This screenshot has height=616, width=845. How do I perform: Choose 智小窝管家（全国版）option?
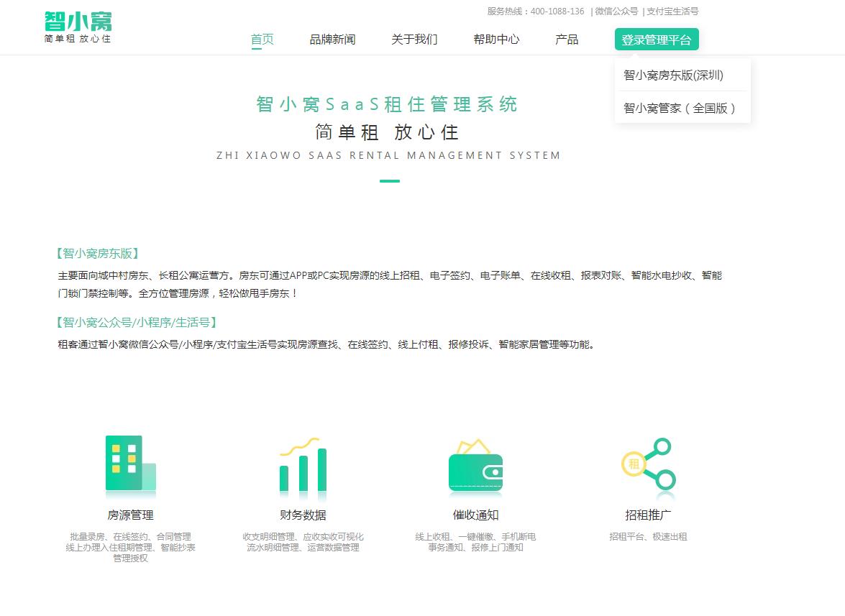point(679,109)
